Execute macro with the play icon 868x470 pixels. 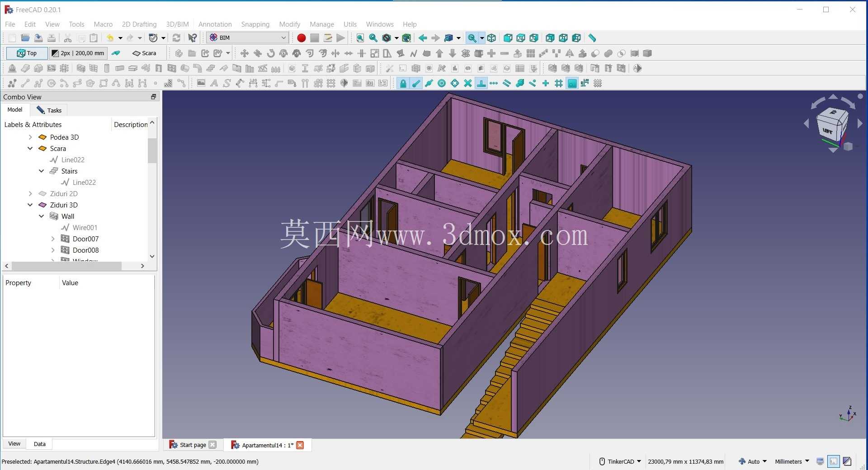[x=341, y=38]
